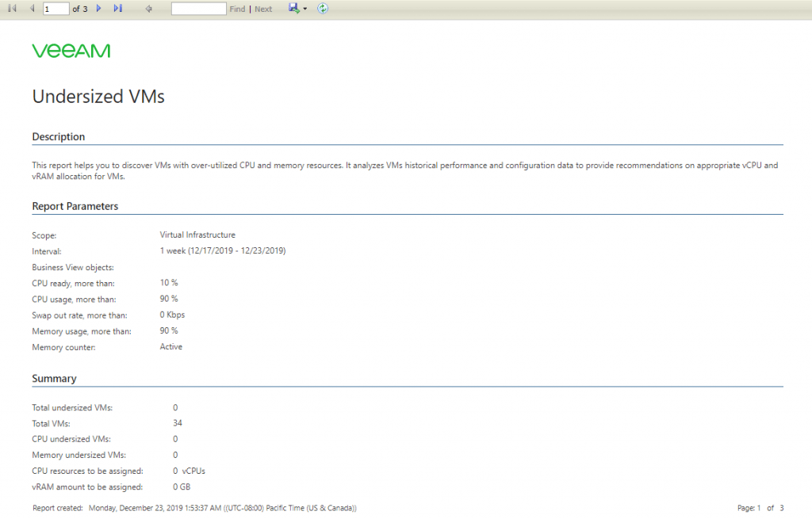This screenshot has height=519, width=812.
Task: Select the report creation timestamp in the footer
Action: [x=223, y=508]
